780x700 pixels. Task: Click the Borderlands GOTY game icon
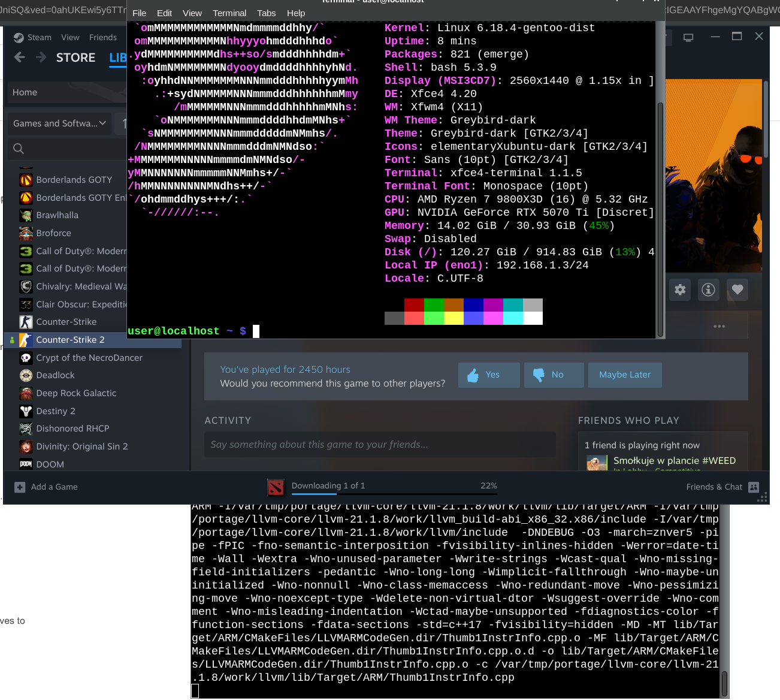[x=26, y=180]
